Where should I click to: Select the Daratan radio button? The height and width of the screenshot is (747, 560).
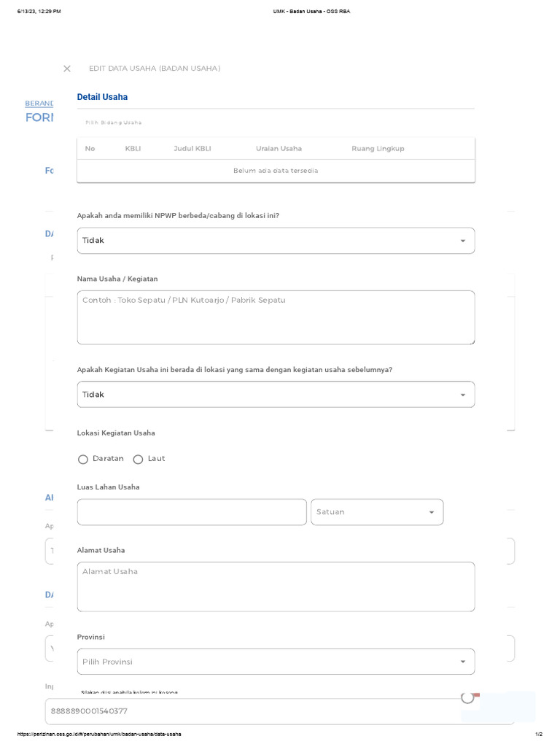click(83, 460)
